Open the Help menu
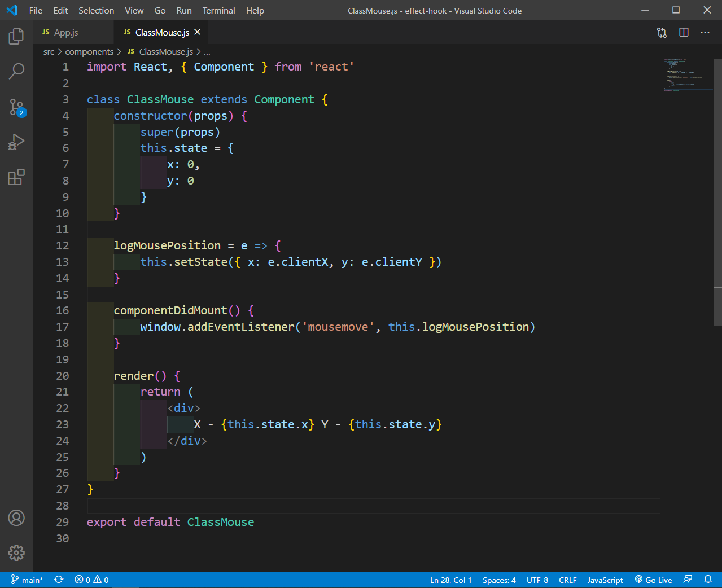This screenshot has height=588, width=722. click(x=255, y=10)
